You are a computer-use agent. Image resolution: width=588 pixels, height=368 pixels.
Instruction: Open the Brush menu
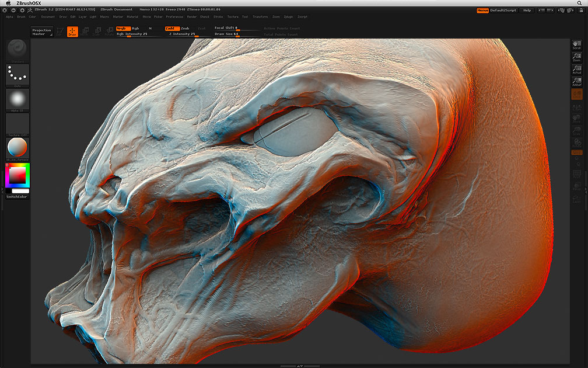click(21, 17)
